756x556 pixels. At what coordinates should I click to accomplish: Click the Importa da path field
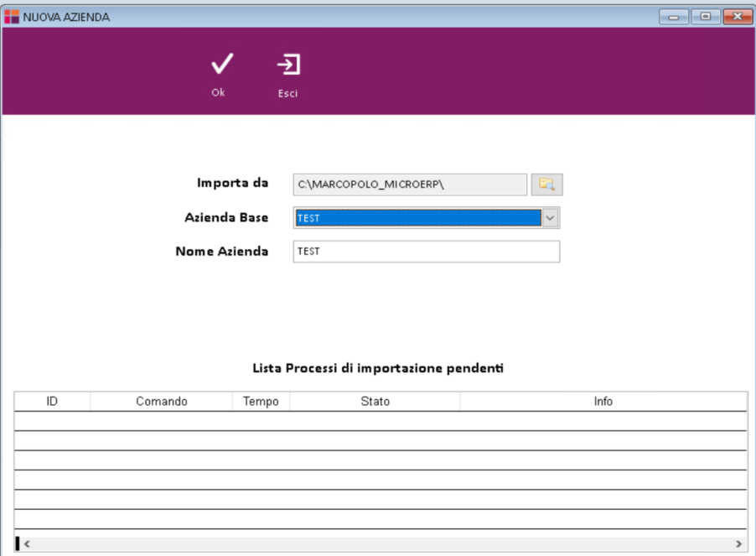(x=410, y=184)
